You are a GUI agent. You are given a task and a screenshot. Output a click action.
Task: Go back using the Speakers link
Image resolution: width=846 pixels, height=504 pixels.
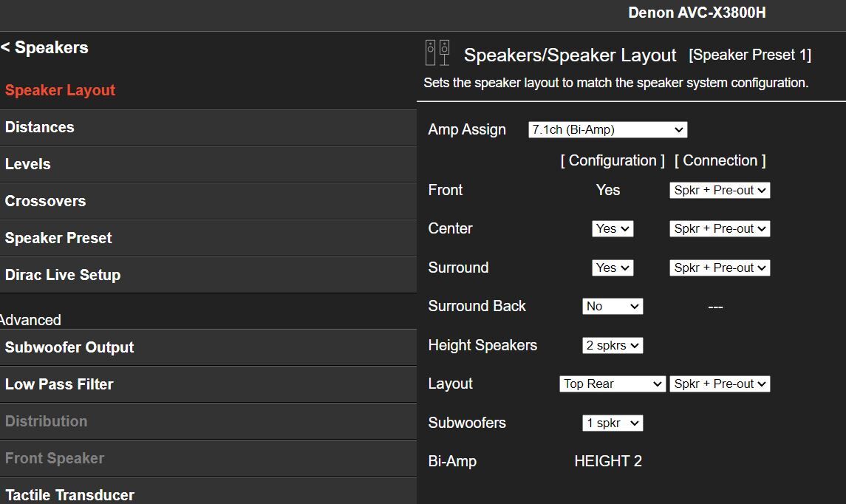click(44, 48)
